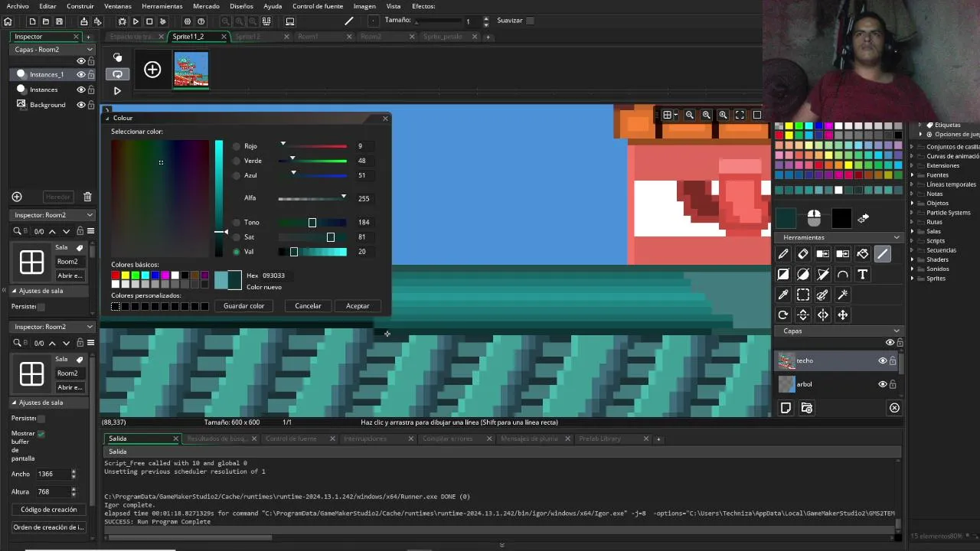Click the canvas zoom out magnifier

(690, 115)
